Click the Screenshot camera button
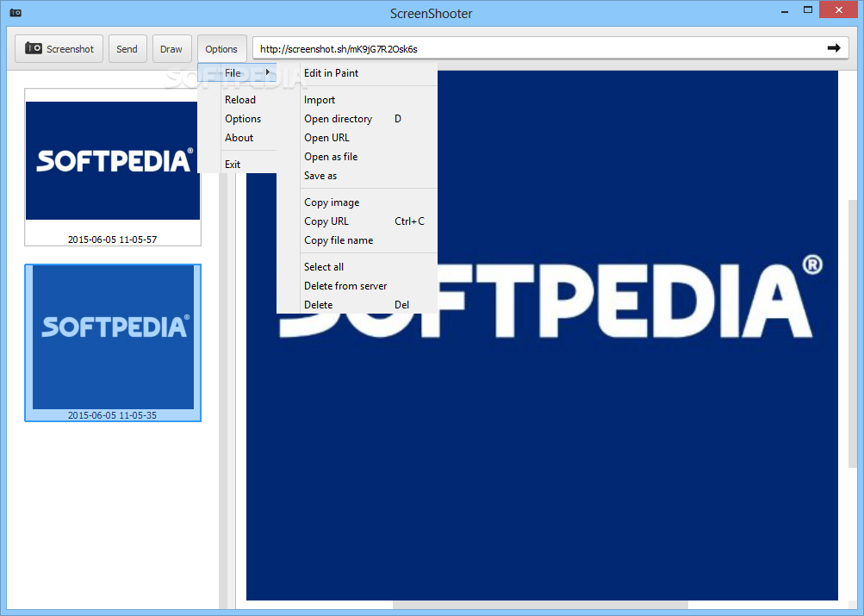This screenshot has width=864, height=616. point(59,49)
